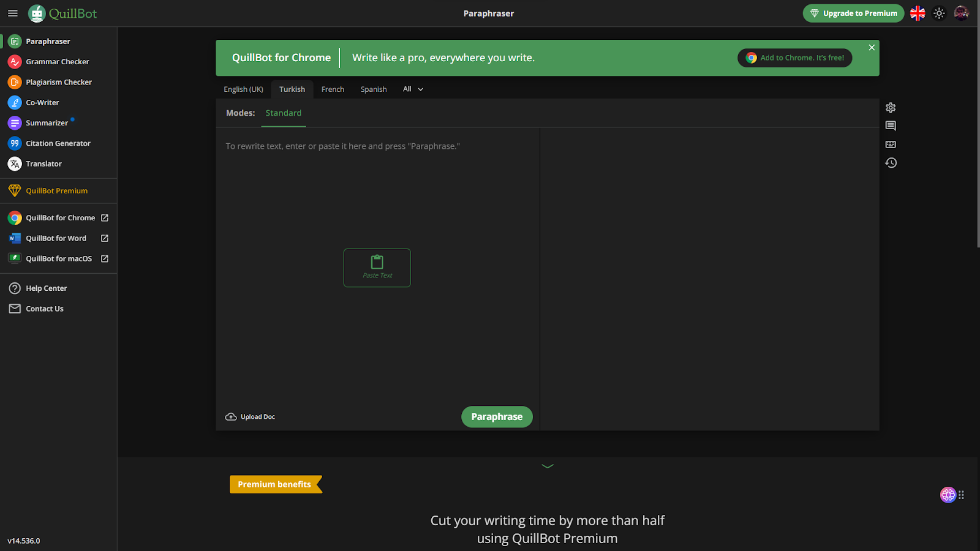Click Paste Text button
The height and width of the screenshot is (551, 980).
[x=377, y=268]
